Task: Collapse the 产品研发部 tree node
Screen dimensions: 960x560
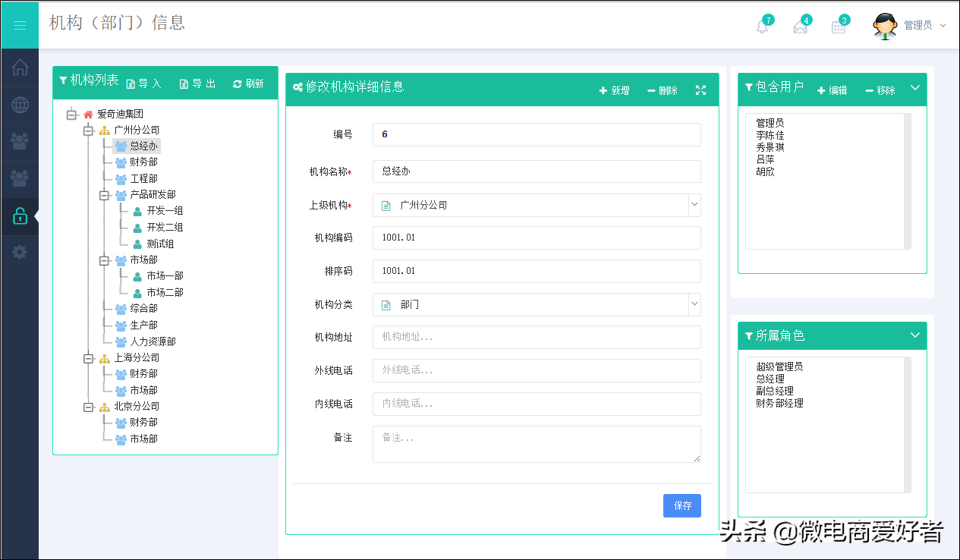Action: pyautogui.click(x=105, y=195)
